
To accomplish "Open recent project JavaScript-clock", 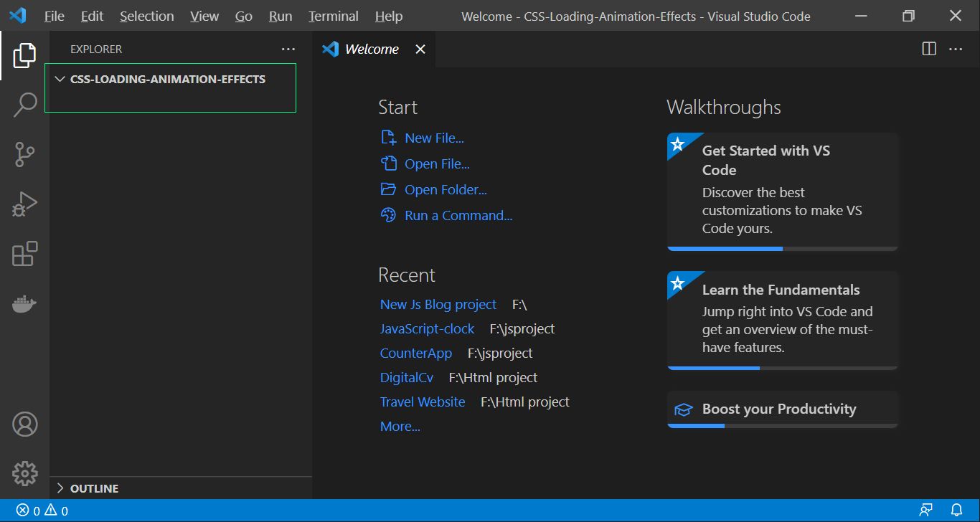I will point(427,328).
